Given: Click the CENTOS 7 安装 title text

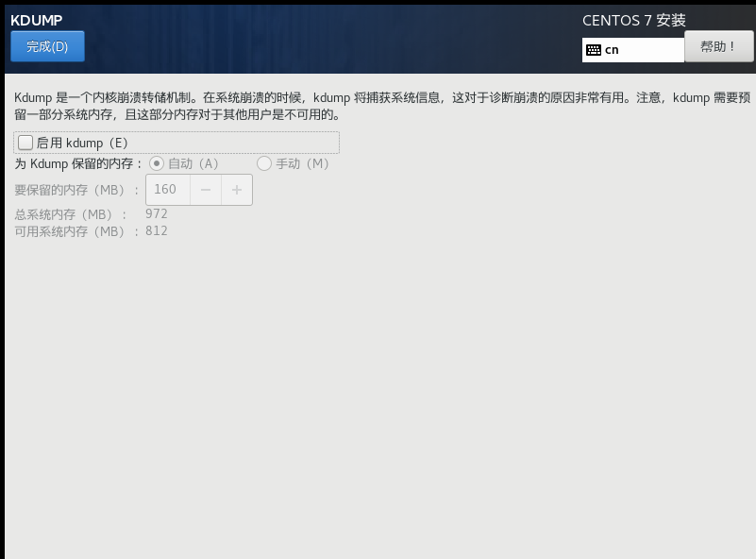Looking at the screenshot, I should pyautogui.click(x=633, y=20).
